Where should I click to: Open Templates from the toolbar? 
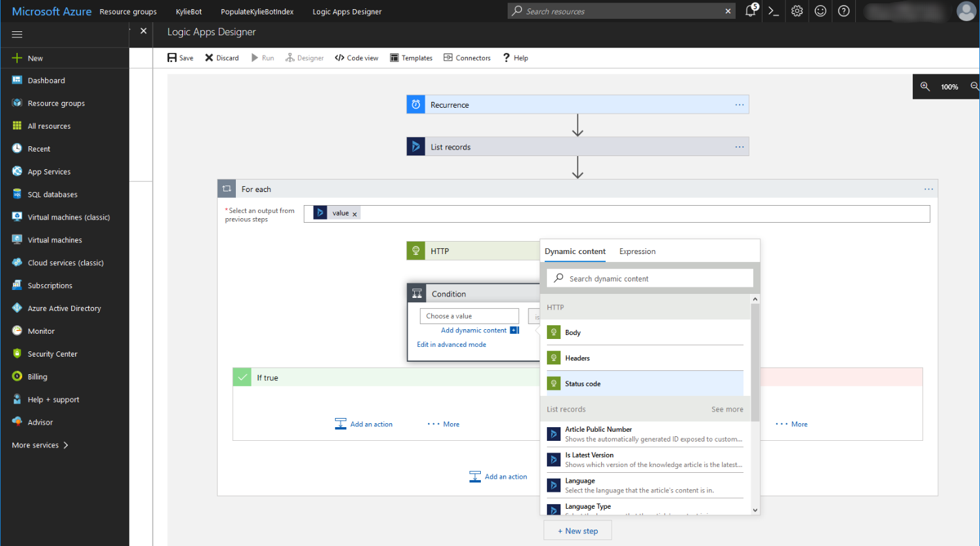[x=412, y=58]
